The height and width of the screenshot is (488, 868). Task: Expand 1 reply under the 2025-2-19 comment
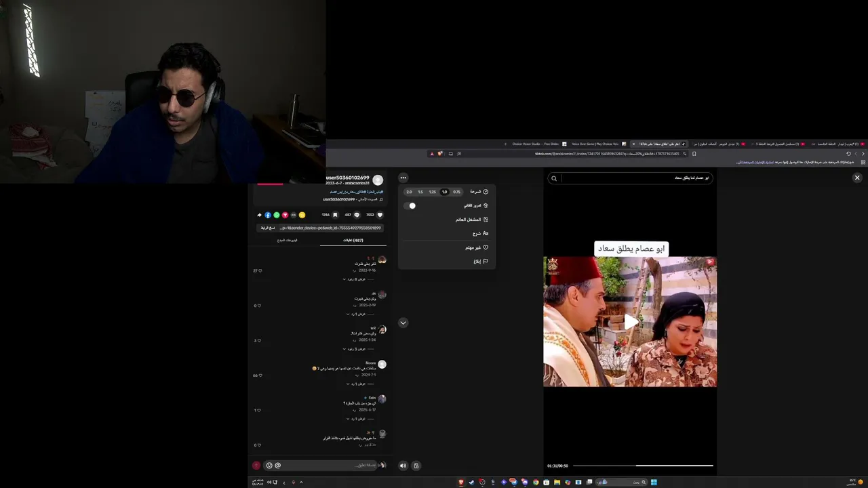[358, 314]
